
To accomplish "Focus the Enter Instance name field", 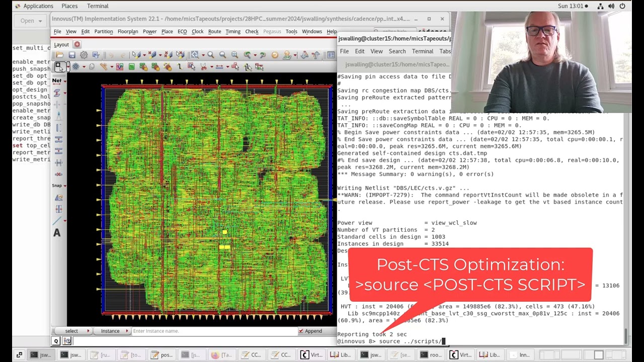I will [x=214, y=331].
